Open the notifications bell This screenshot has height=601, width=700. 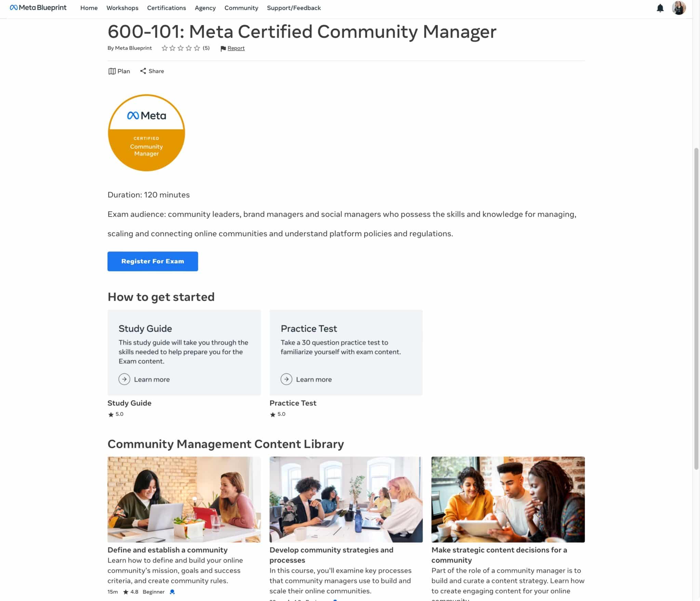click(x=660, y=8)
